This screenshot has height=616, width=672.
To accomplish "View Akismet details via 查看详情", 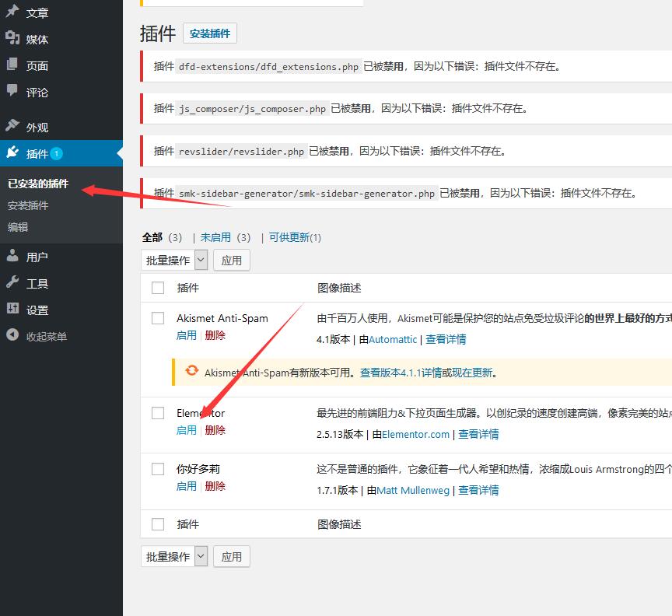I will coord(446,340).
